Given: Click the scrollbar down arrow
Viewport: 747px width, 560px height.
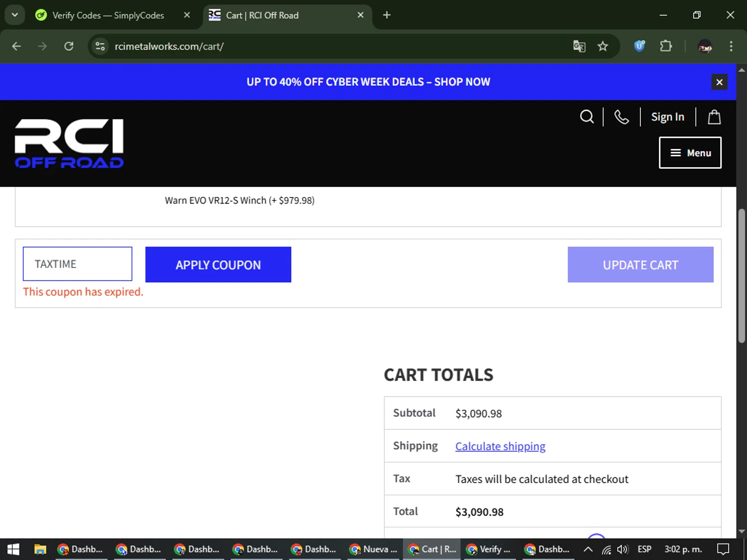Looking at the screenshot, I should click(x=742, y=532).
